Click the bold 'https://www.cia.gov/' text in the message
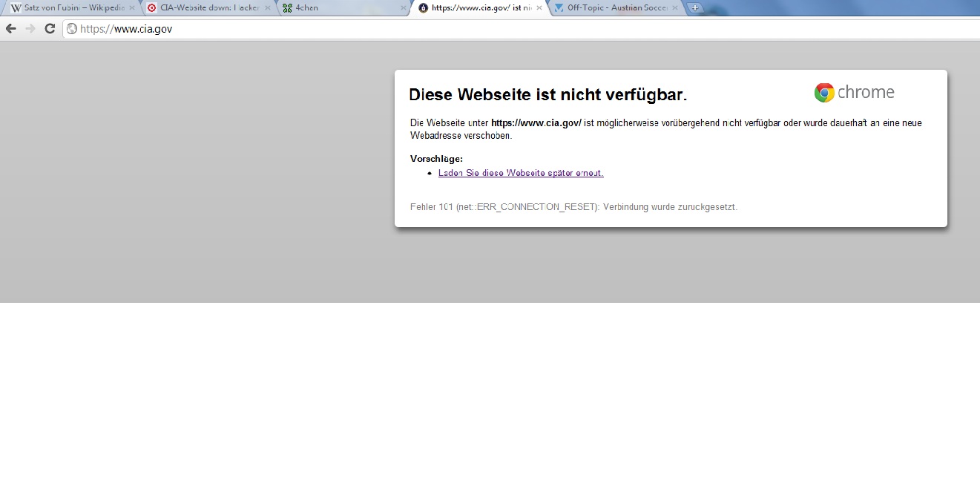980x481 pixels. coord(536,123)
